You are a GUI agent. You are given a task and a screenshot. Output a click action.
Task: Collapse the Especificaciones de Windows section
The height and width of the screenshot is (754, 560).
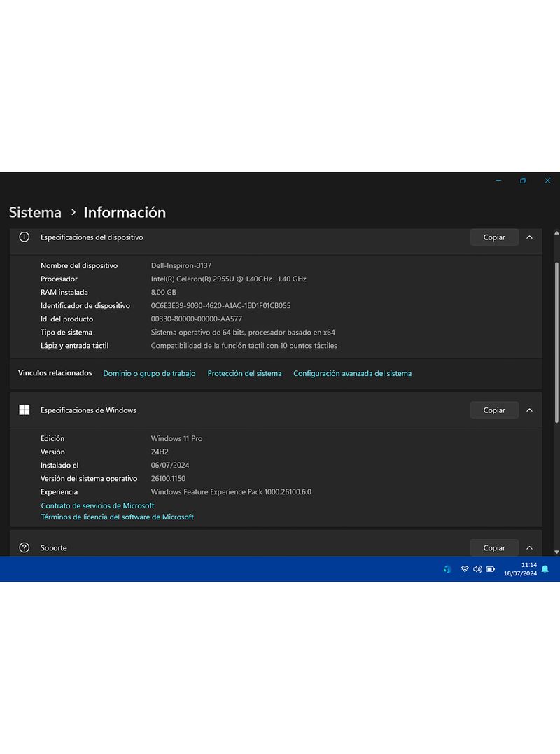[529, 410]
